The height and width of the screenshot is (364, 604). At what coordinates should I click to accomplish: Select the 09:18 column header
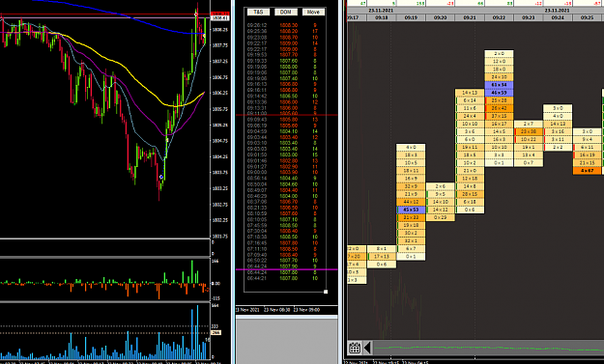pos(382,17)
